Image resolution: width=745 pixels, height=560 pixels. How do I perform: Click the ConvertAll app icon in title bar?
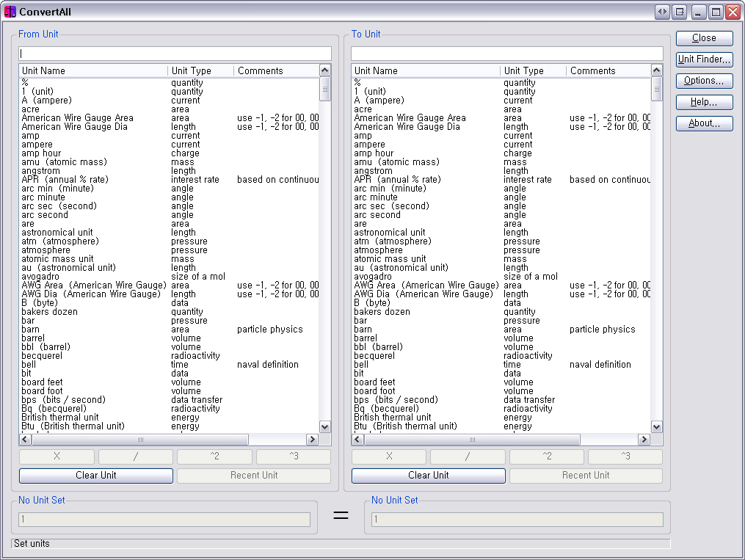pyautogui.click(x=10, y=12)
